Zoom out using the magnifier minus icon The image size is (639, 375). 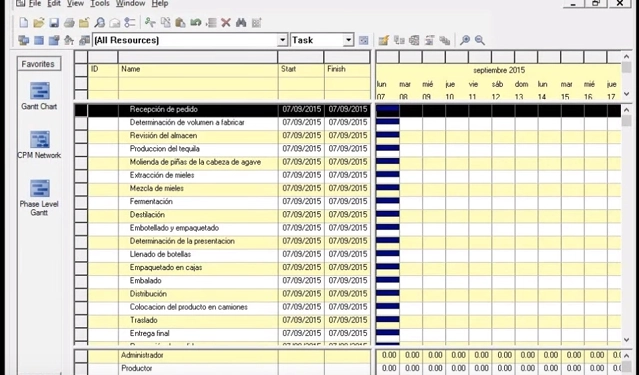[480, 40]
